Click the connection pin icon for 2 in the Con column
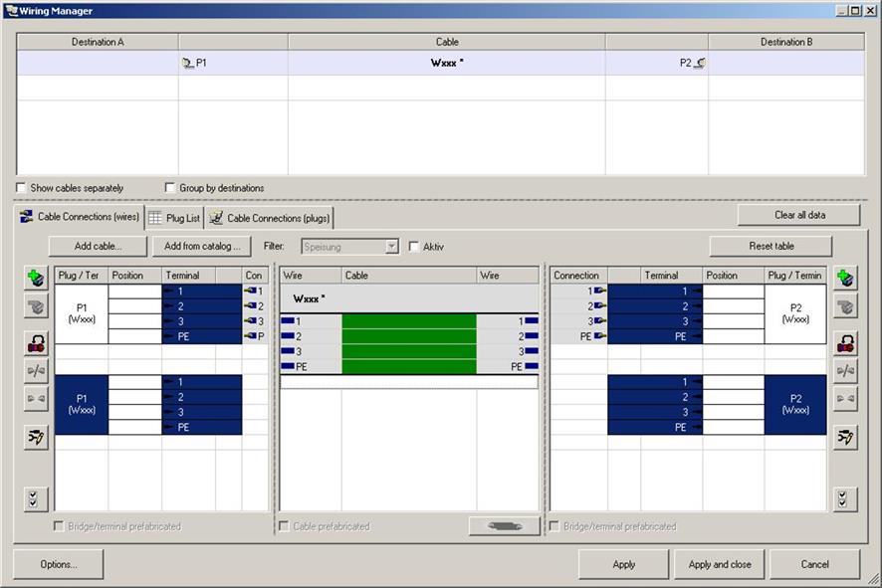Screen dimensions: 882x588 [250, 305]
